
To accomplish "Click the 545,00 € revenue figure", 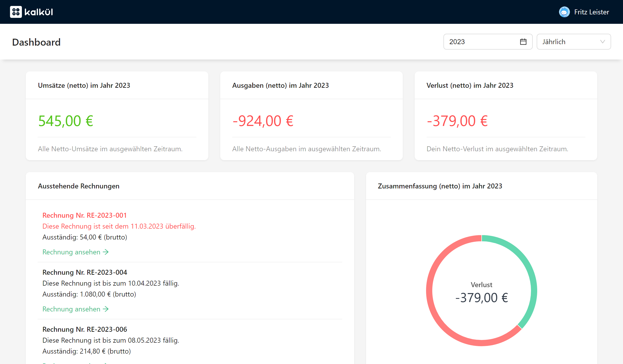I will [66, 121].
